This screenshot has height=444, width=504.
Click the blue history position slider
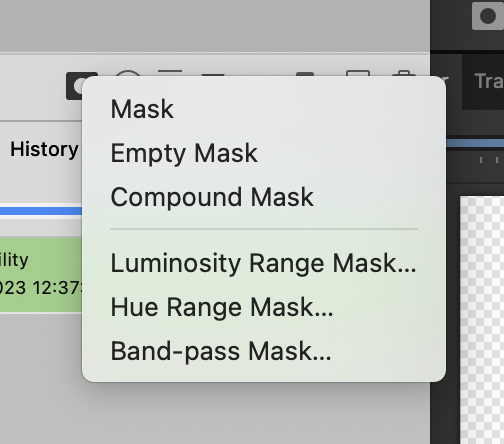(x=41, y=211)
